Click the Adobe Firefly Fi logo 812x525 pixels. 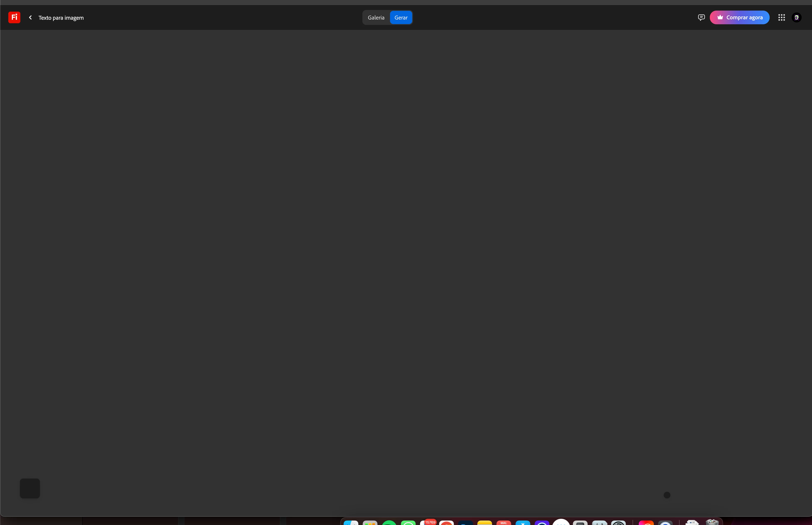point(14,17)
